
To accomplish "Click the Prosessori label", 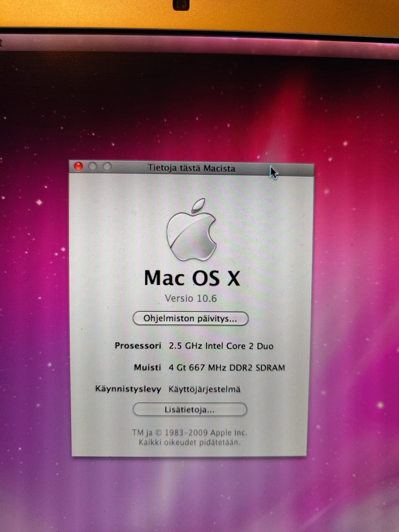I will pos(138,346).
